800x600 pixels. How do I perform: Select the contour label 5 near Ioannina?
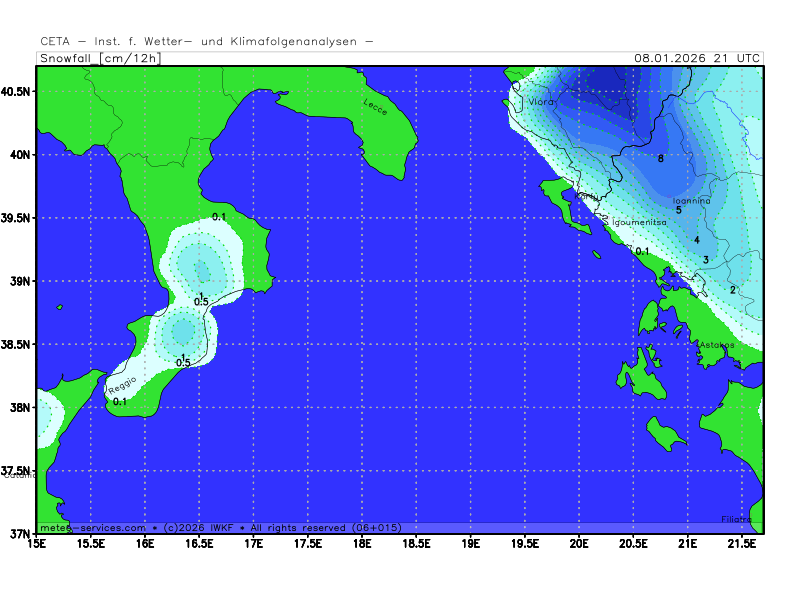(x=678, y=210)
